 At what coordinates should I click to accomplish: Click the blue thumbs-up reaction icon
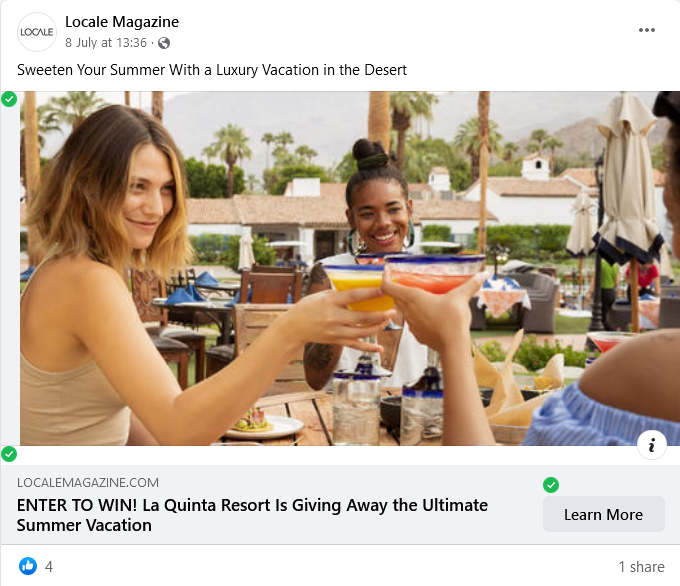tap(28, 566)
